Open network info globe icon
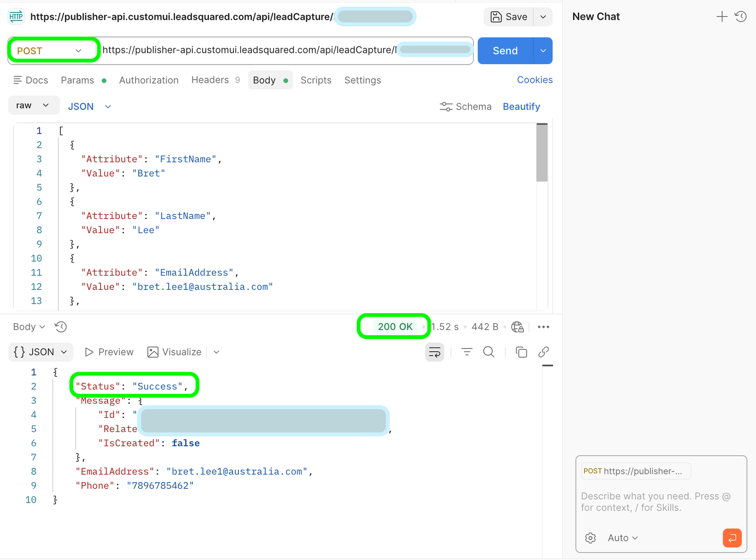Viewport: 756px width, 560px height. coord(517,327)
